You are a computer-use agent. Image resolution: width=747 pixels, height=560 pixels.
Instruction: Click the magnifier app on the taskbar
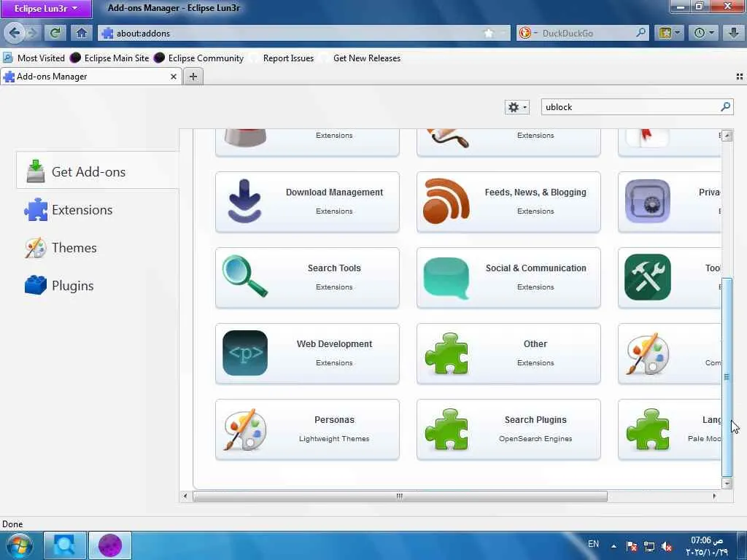(x=65, y=545)
